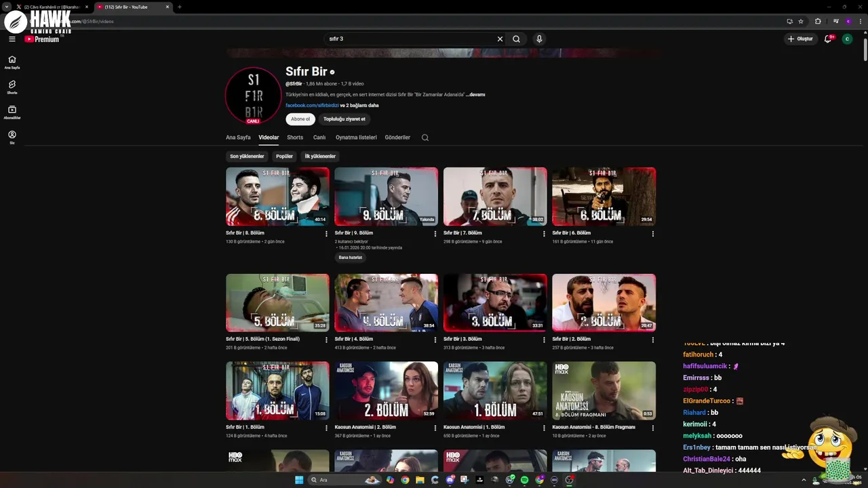Open options menu for Sıfır Bir 3. Bölüm
The image size is (868, 488).
(x=544, y=340)
